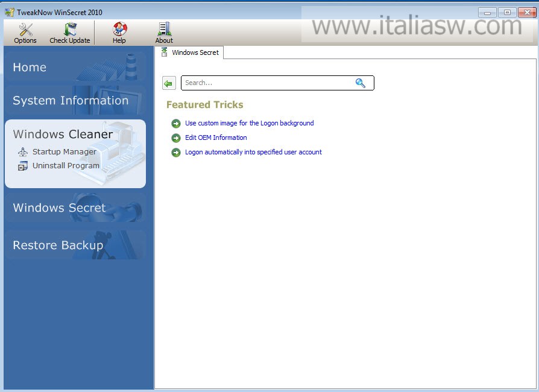Click arrow icon beside Logon automatically trick

[176, 153]
